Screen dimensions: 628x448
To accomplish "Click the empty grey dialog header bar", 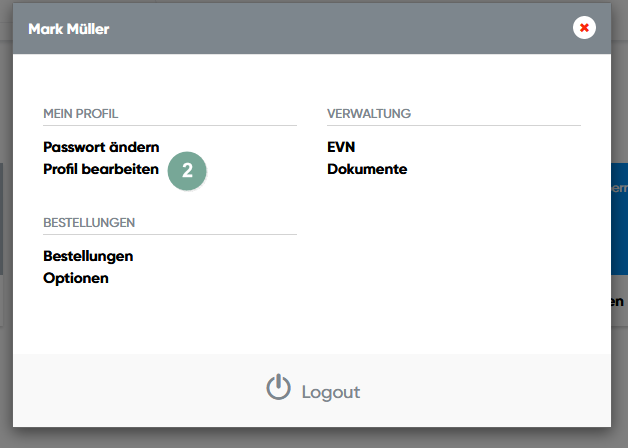I will point(340,29).
